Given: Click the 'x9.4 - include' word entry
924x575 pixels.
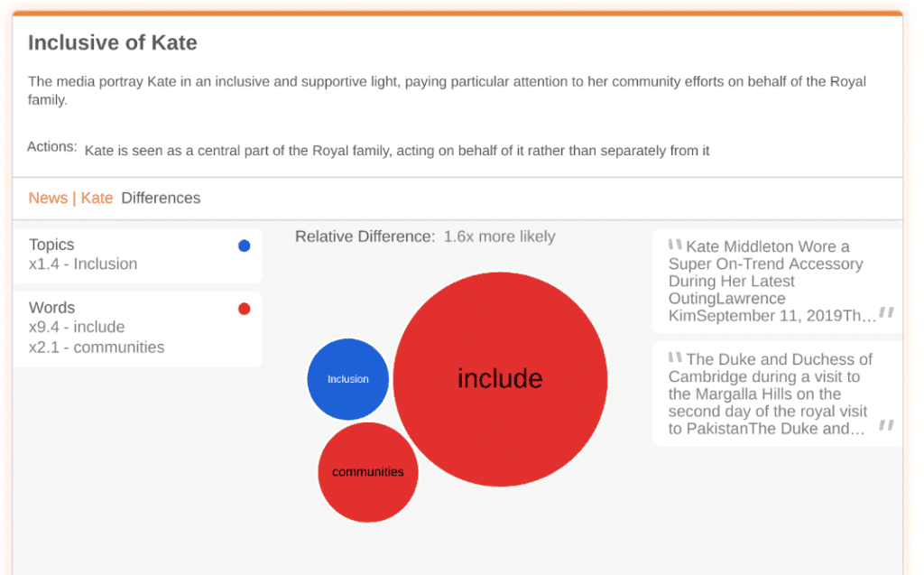Looking at the screenshot, I should tap(77, 327).
